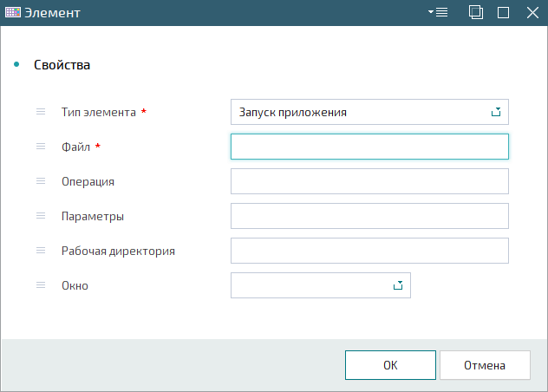
Task: Click into the Операция text field
Action: tap(369, 181)
